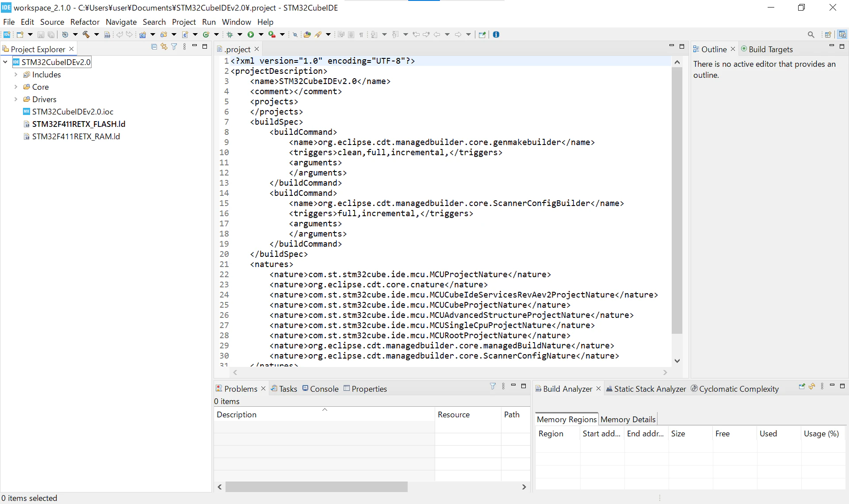Expand the Includes folder
The height and width of the screenshot is (504, 849).
coord(16,74)
